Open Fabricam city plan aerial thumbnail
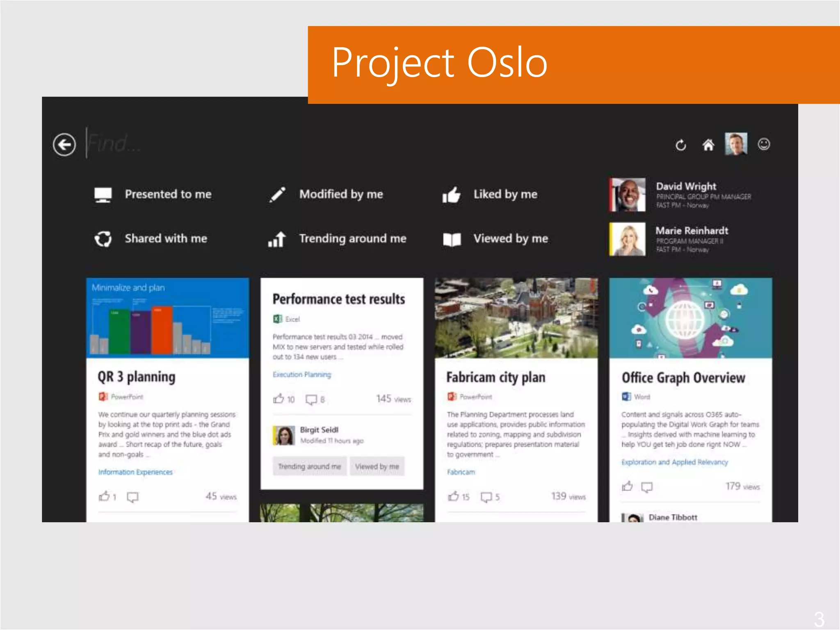Image resolution: width=840 pixels, height=630 pixels. point(516,318)
